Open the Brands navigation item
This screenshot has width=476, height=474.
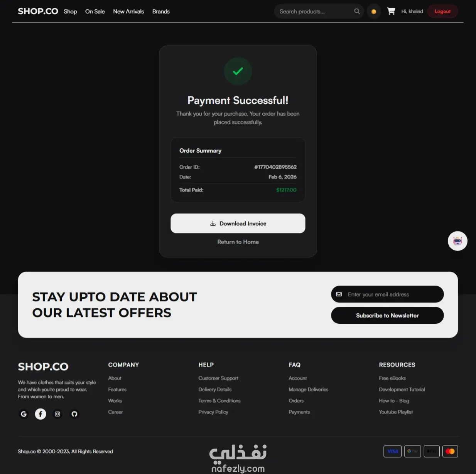click(x=161, y=12)
